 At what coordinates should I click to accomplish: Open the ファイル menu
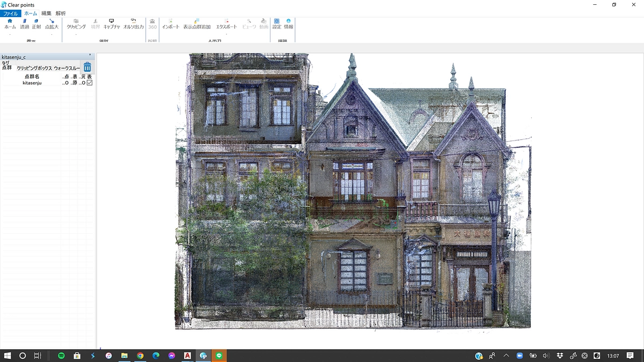point(11,13)
